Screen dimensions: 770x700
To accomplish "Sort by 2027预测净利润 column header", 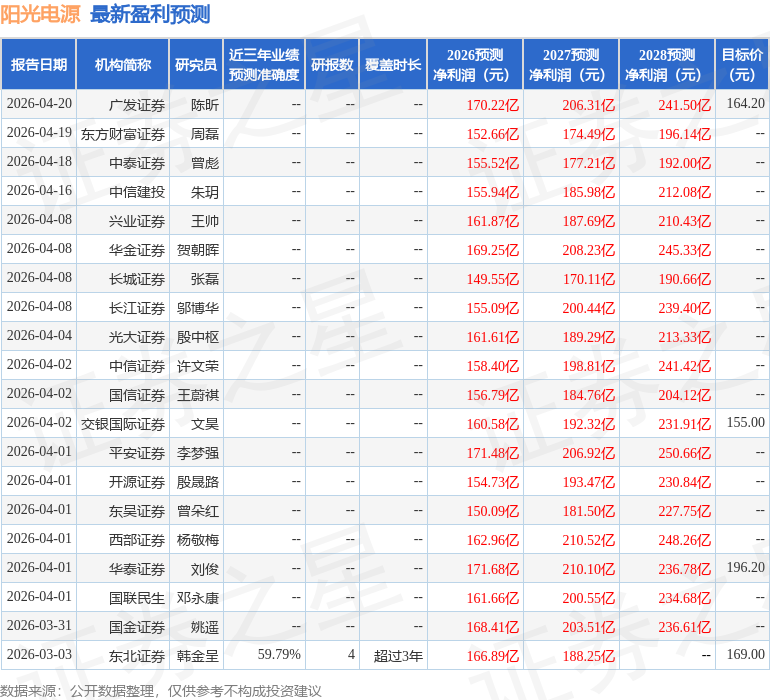I will [x=571, y=65].
